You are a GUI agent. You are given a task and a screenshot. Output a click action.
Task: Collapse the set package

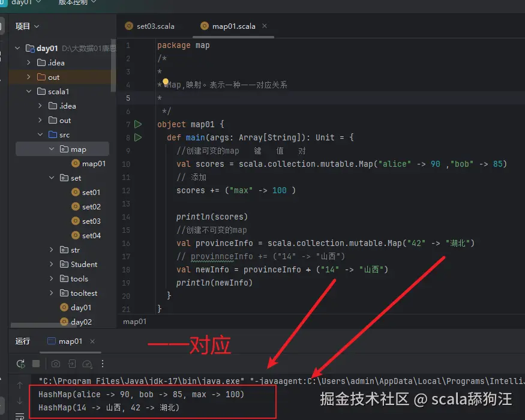52,178
